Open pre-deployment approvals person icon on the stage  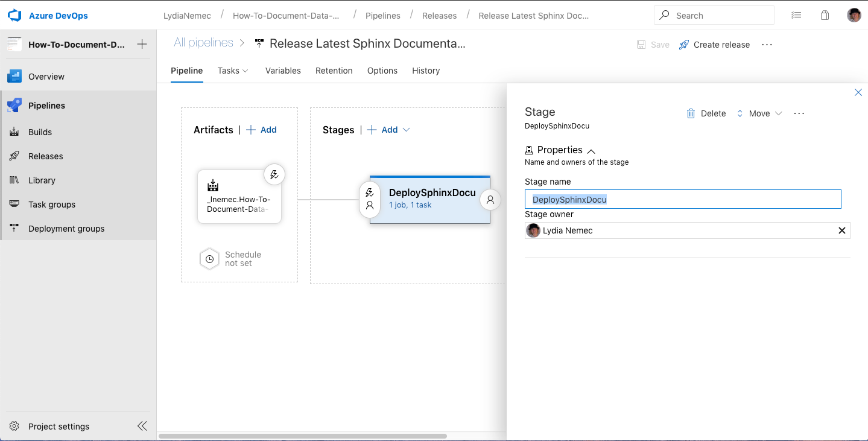(369, 207)
